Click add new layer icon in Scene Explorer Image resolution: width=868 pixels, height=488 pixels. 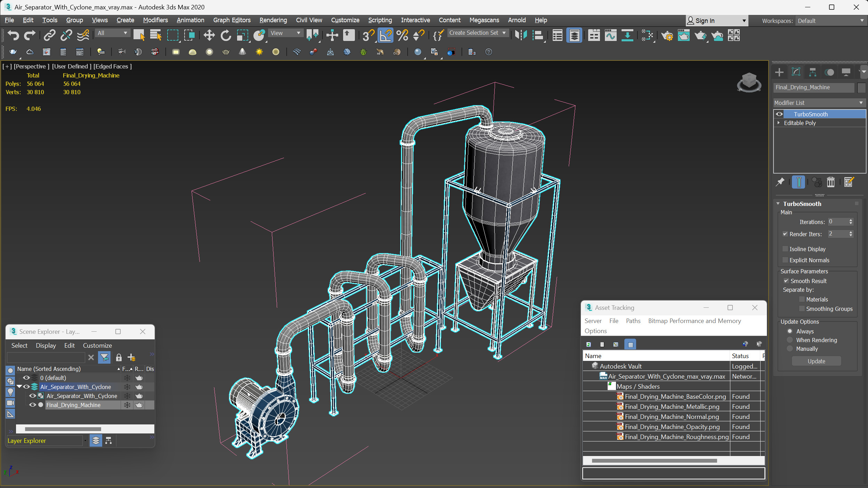131,357
